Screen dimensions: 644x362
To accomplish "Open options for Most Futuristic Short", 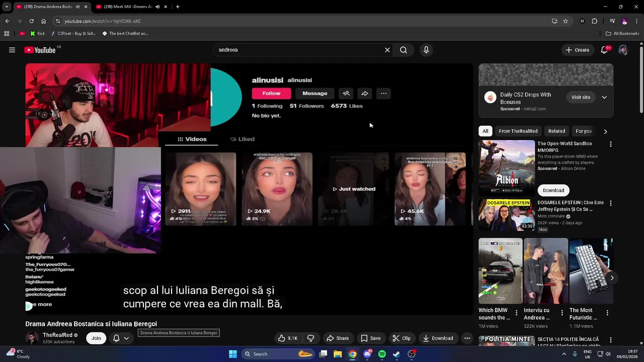I will [607, 313].
